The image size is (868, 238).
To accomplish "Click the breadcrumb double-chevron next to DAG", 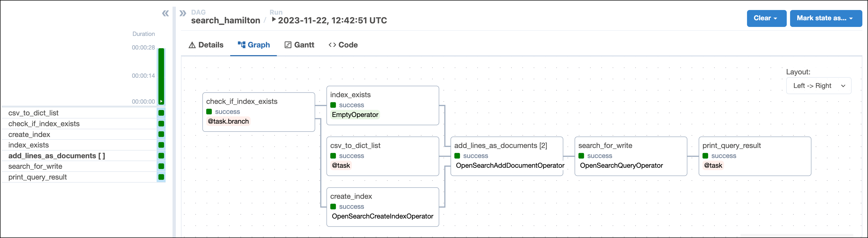I will (x=182, y=13).
